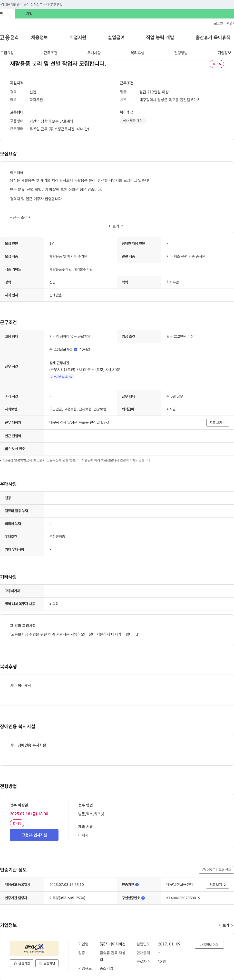Screen dimensions: 234x980
Task: Jump to 전형방법 section tab
Action: pyautogui.click(x=181, y=53)
